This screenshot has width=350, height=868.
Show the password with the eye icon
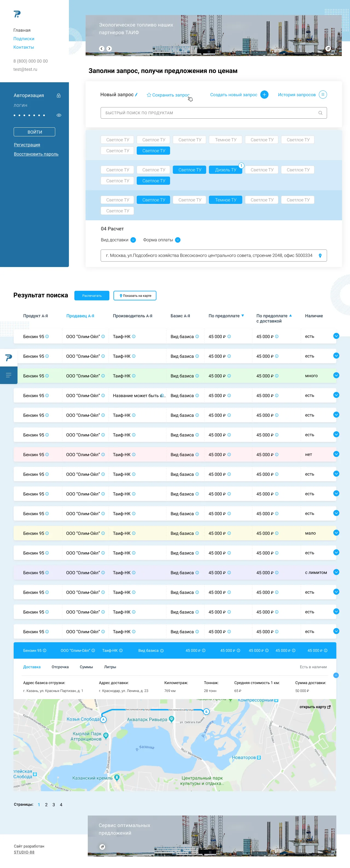pos(59,115)
